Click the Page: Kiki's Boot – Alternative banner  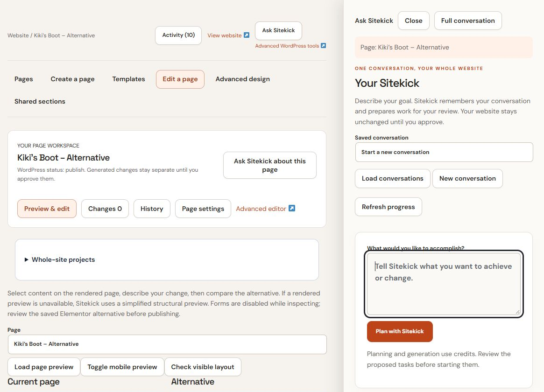pos(444,48)
